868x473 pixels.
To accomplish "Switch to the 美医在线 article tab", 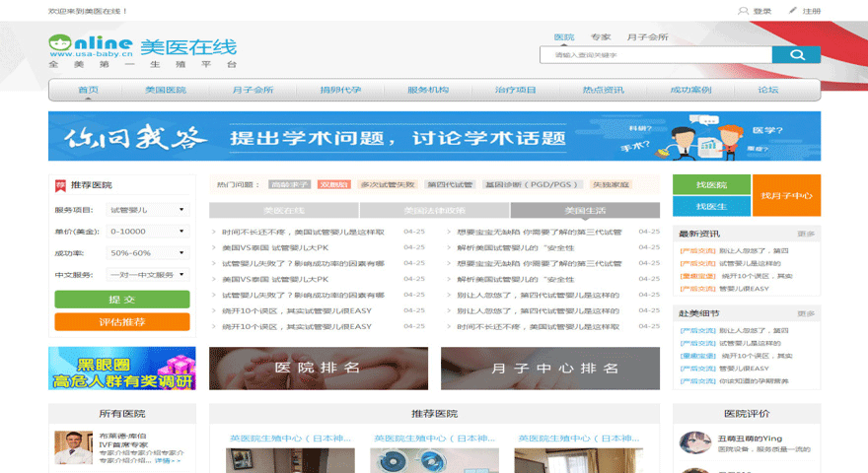I will tap(284, 210).
